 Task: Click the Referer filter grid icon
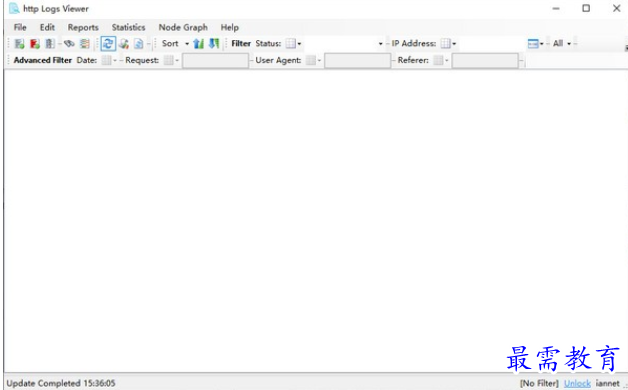pos(439,60)
